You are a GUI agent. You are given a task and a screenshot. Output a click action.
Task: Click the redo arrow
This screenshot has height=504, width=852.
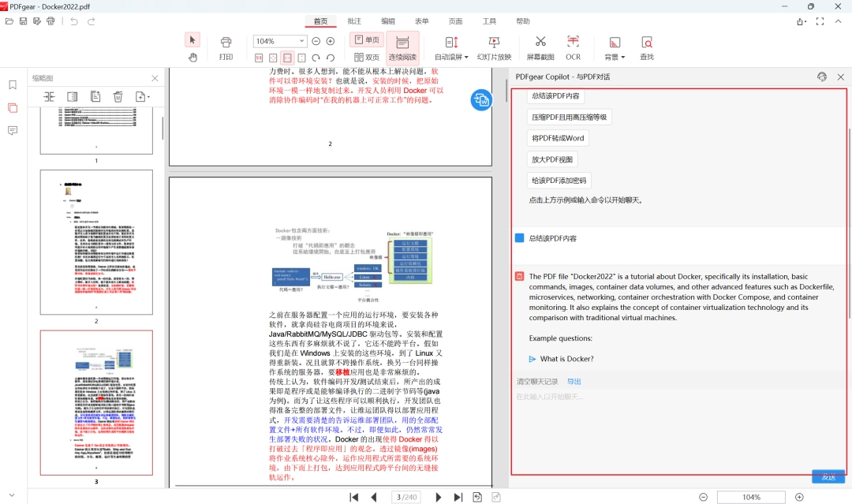(92, 21)
